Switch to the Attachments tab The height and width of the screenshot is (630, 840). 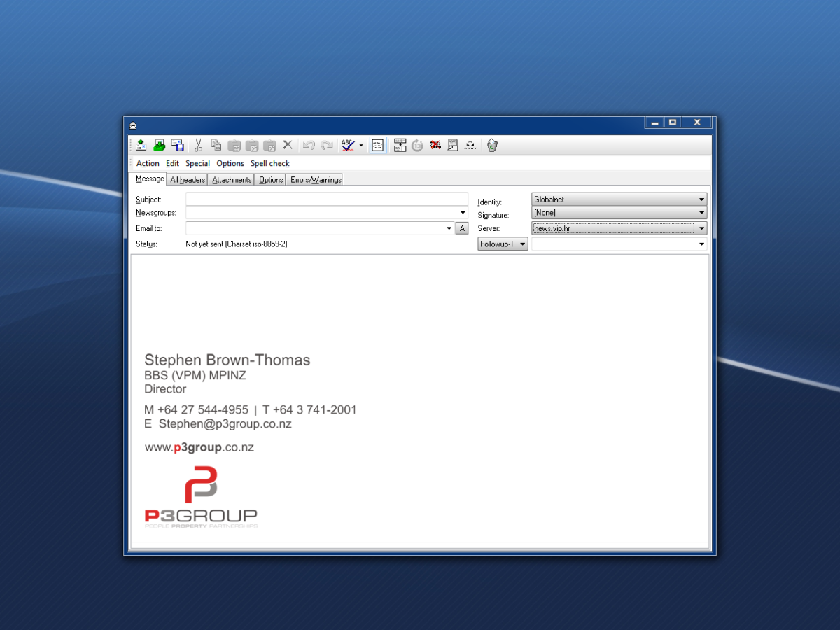232,180
